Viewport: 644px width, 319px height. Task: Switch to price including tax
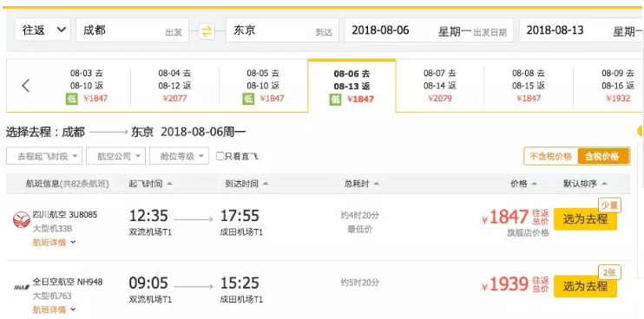click(x=603, y=156)
